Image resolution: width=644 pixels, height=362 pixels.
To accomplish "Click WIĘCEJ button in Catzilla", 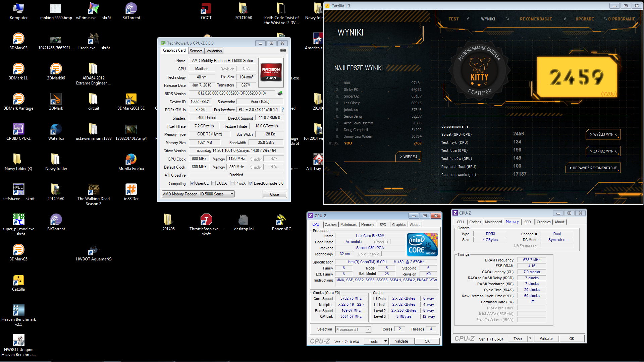I will coord(408,157).
